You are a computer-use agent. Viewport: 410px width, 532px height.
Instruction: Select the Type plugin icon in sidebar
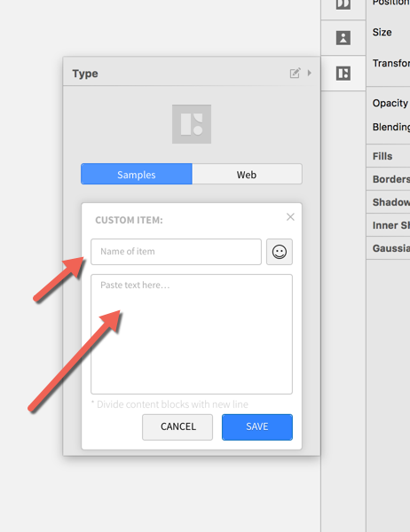(343, 73)
